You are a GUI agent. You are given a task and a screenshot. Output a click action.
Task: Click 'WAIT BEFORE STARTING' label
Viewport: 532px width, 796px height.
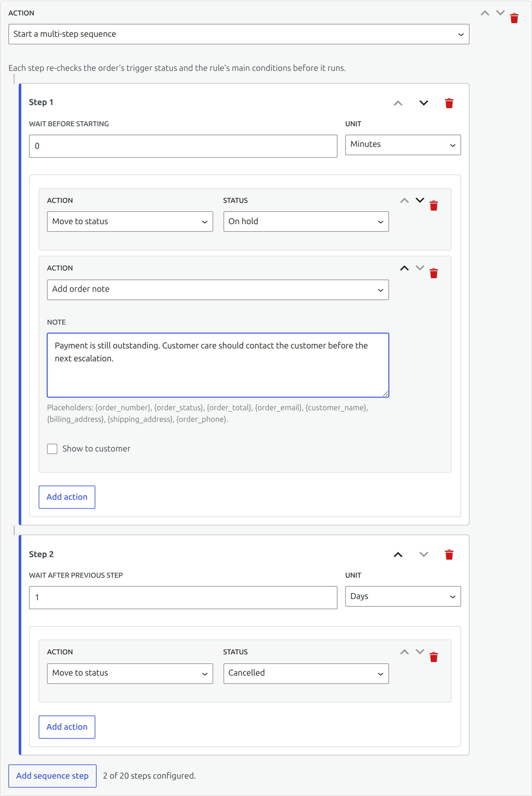point(69,124)
